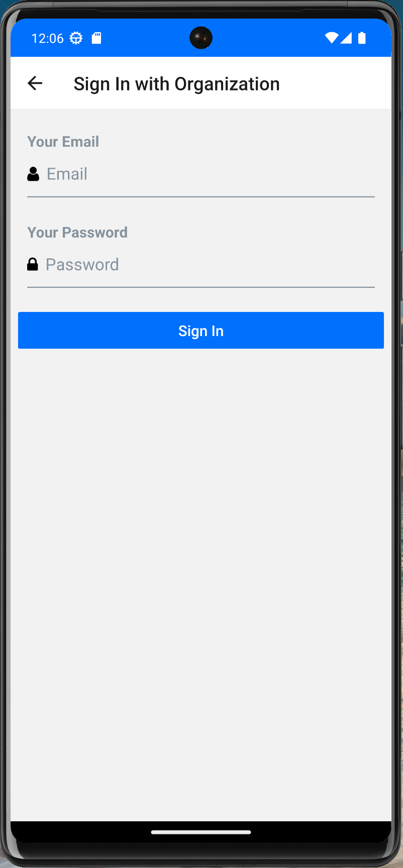Viewport: 403px width, 868px height.
Task: Tap the cellular signal strength icon
Action: 346,38
